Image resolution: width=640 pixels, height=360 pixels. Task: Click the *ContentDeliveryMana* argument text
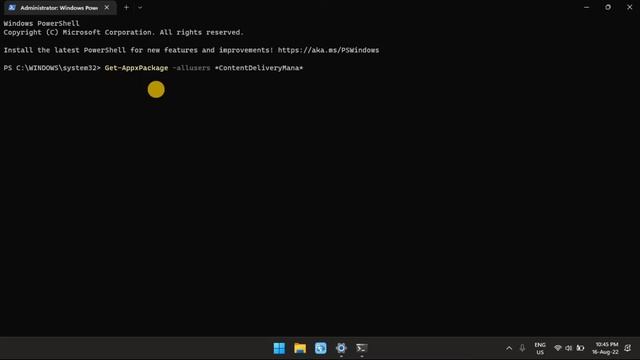coord(259,68)
